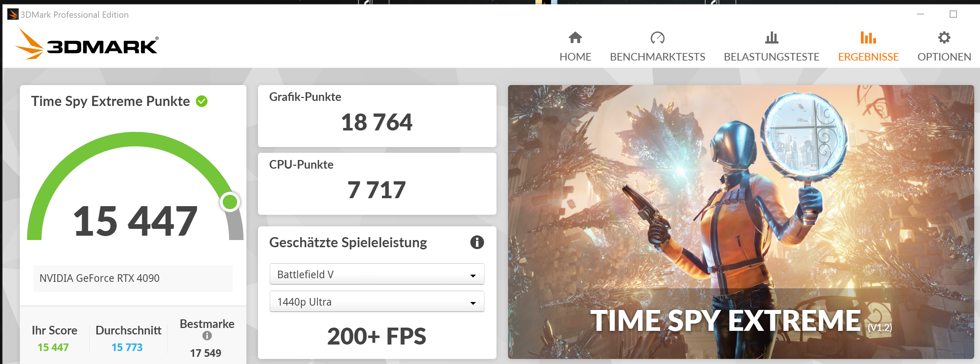Viewport: 980px width, 364px height.
Task: Click the orange Ergebnisse results icon
Action: point(868,37)
